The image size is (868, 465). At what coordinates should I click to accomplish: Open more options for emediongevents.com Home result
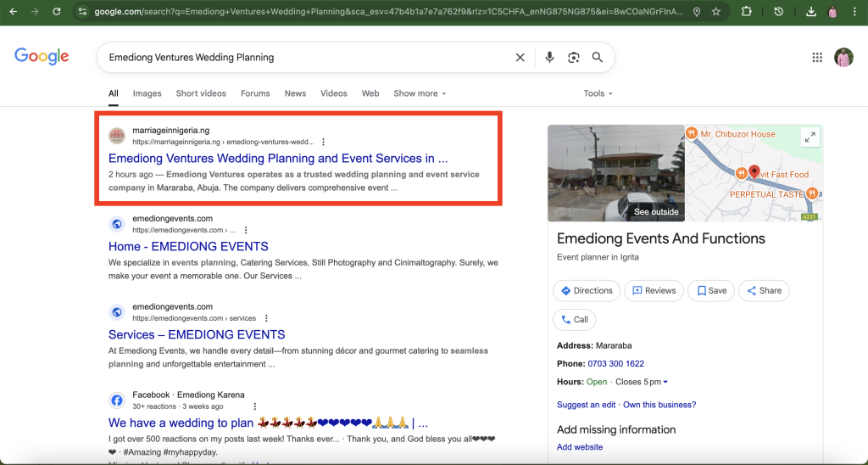(x=246, y=230)
